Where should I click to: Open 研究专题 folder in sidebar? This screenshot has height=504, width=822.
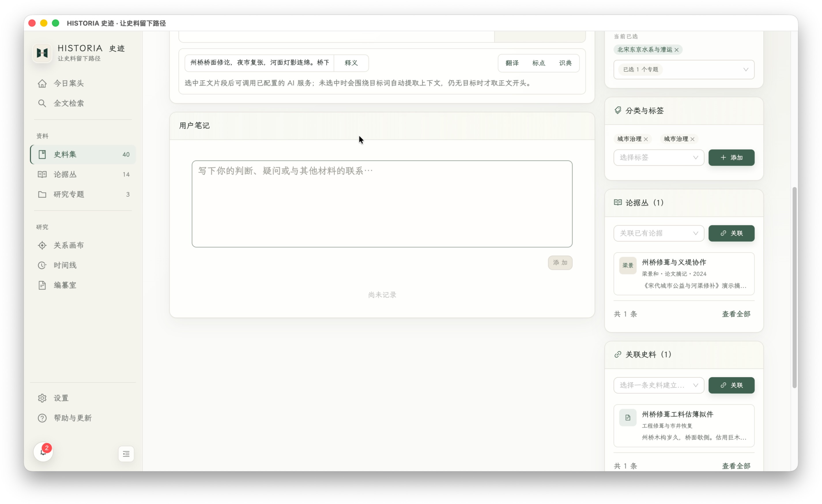[83, 194]
